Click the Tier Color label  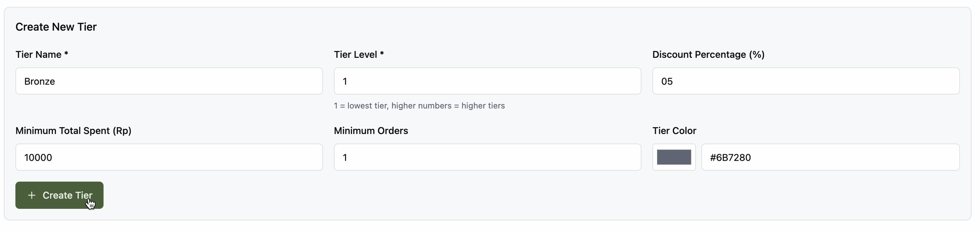[674, 131]
